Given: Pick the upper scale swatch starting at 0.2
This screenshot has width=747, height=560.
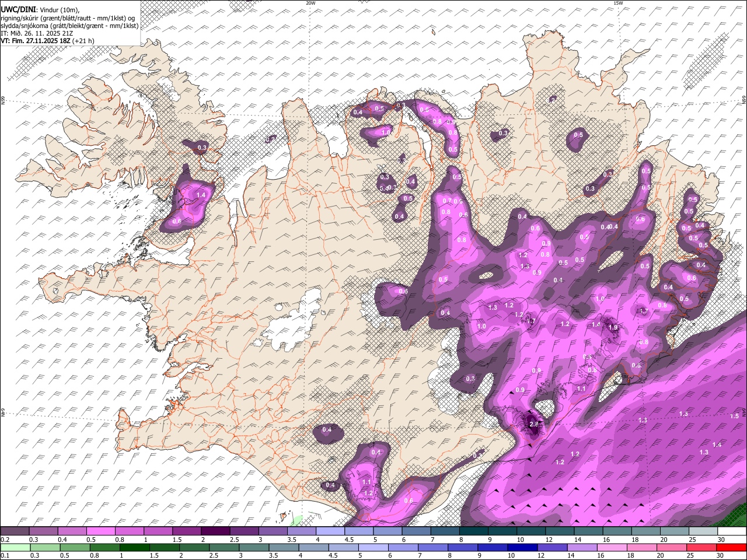Looking at the screenshot, I should [15, 531].
